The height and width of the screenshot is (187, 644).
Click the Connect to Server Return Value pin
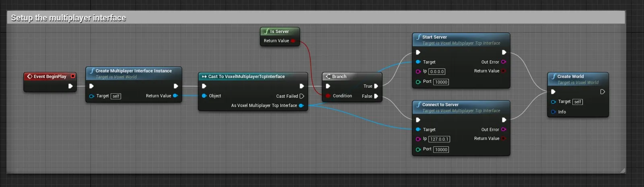tap(503, 138)
